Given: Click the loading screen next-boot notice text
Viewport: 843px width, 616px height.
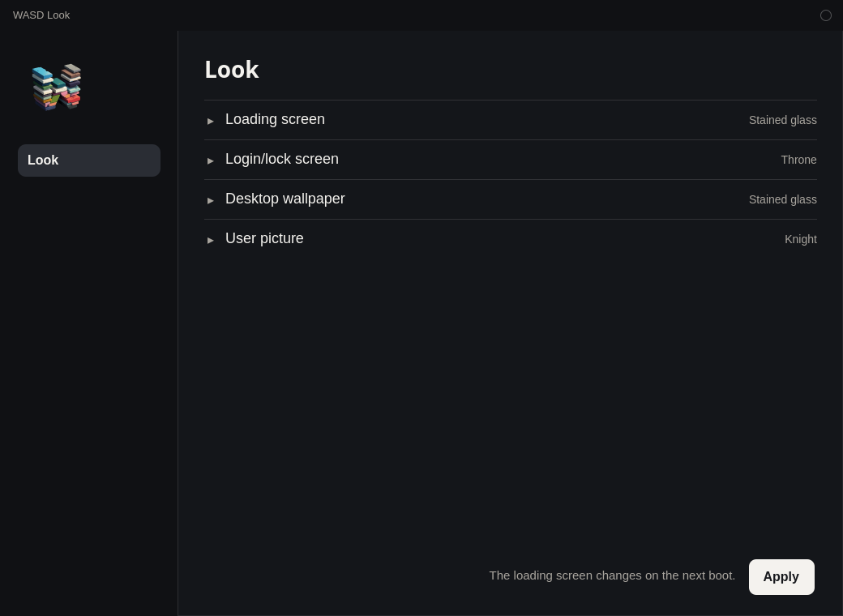Looking at the screenshot, I should click(x=612, y=575).
